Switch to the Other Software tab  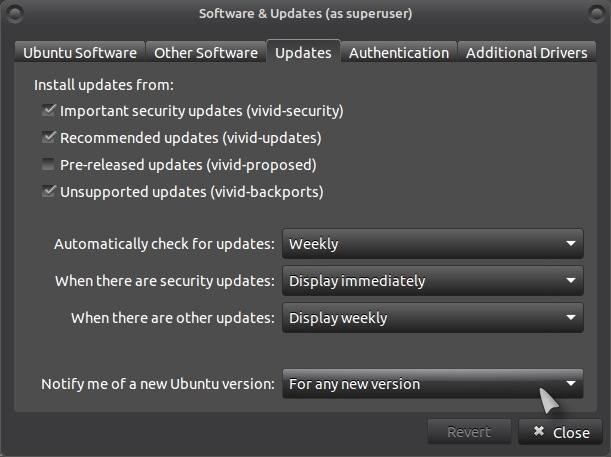point(206,52)
